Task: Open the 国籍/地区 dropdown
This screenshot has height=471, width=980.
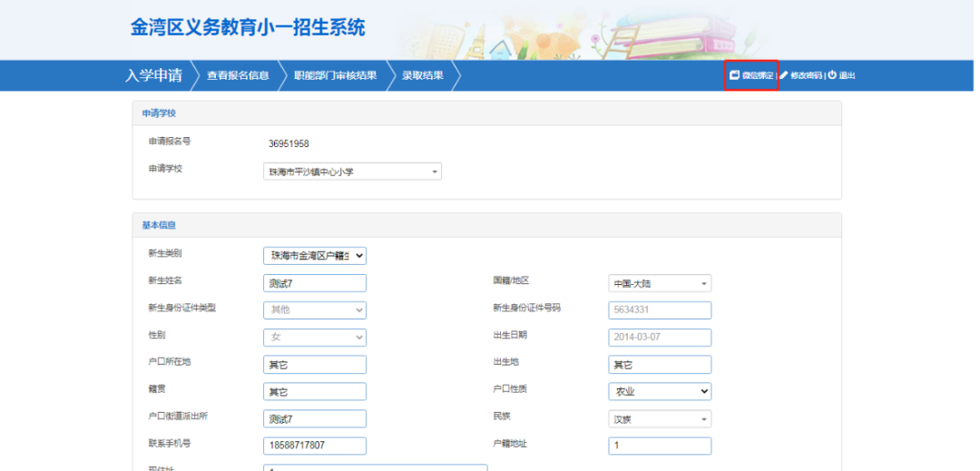Action: [659, 283]
